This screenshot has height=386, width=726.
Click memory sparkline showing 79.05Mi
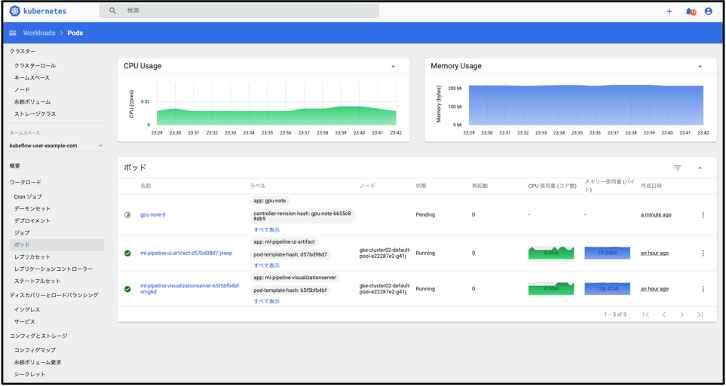(607, 253)
